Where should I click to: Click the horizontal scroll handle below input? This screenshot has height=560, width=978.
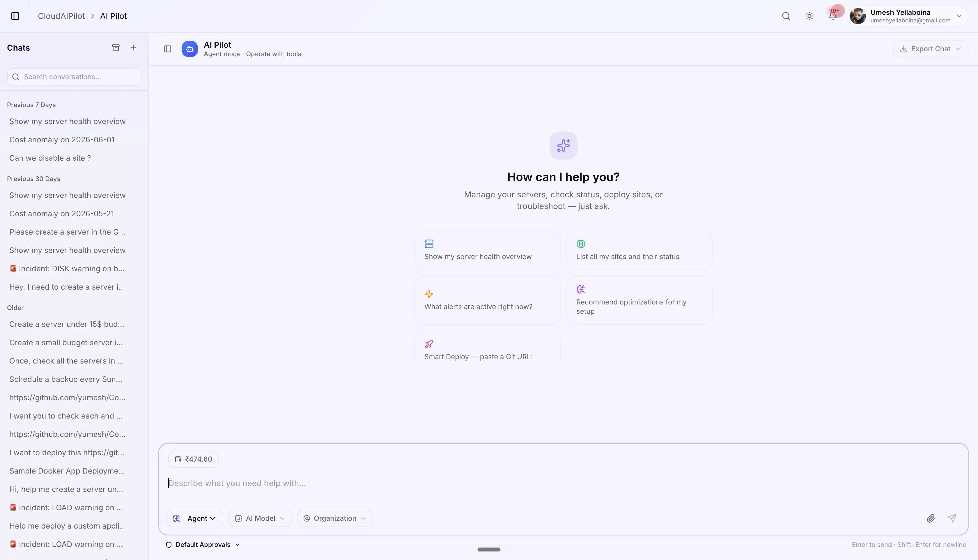pyautogui.click(x=489, y=549)
